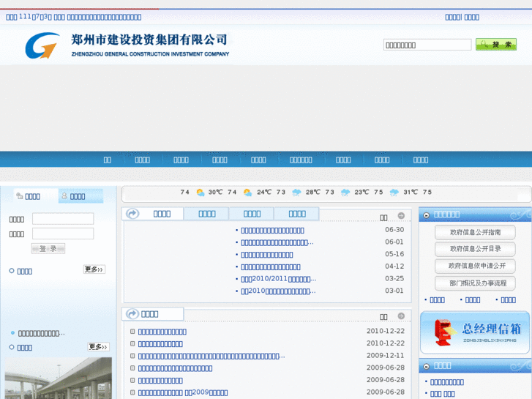
Task: Open the 政府信息公开指南 button
Action: [x=475, y=232]
